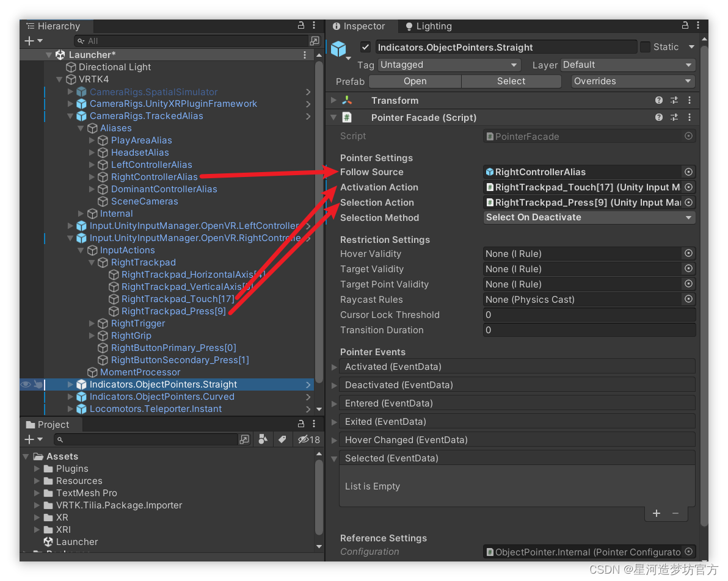This screenshot has width=728, height=581.
Task: Select RightTrackpad_Touch[17] in the hierarchy
Action: (178, 299)
